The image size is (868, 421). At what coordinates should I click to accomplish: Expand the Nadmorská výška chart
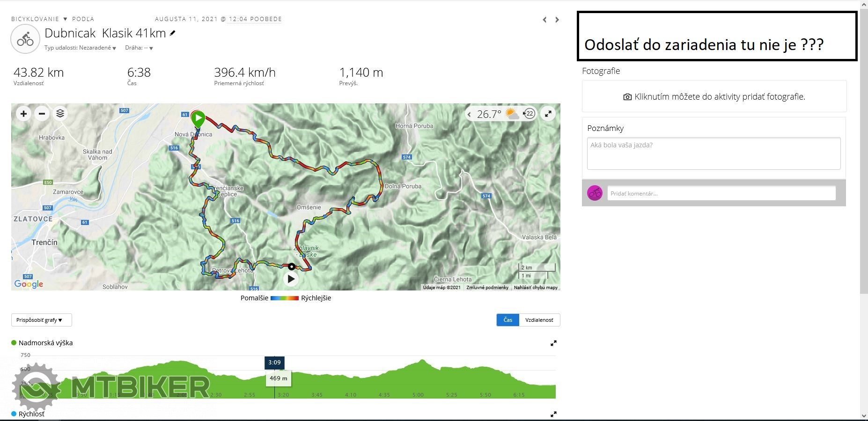tap(553, 343)
